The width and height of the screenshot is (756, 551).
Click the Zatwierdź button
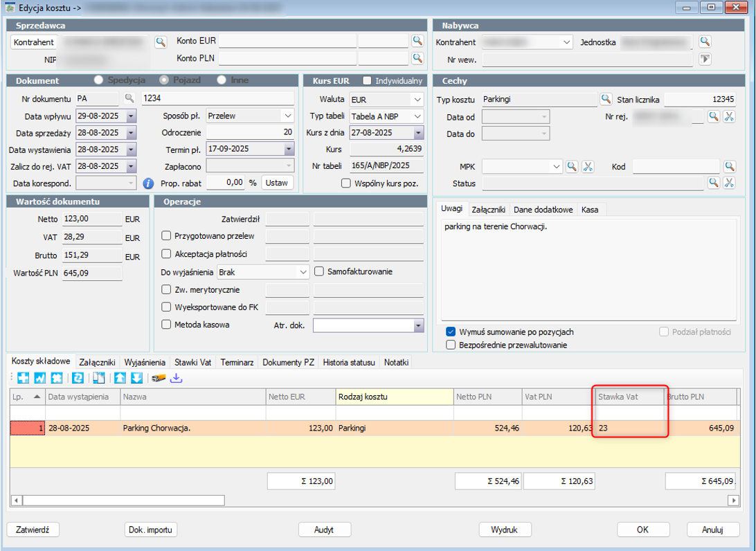[33, 530]
